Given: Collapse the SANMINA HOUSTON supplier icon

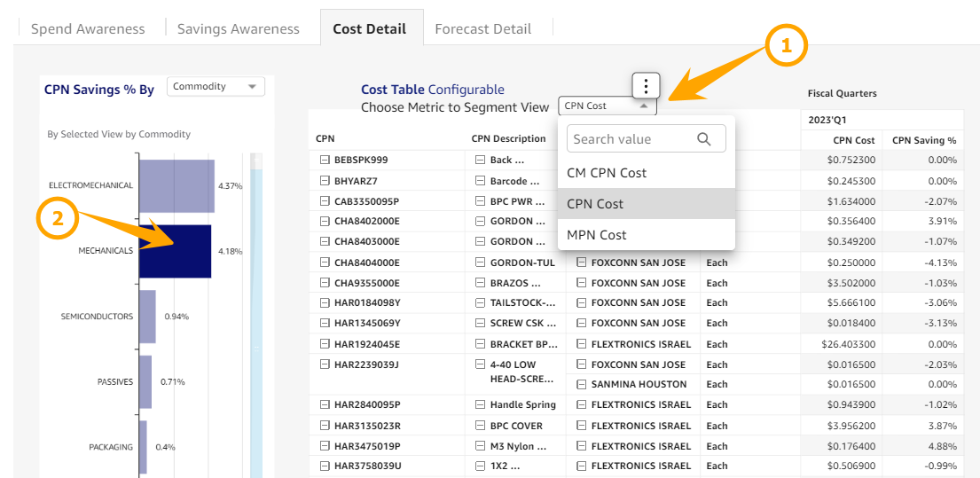Looking at the screenshot, I should 582,385.
